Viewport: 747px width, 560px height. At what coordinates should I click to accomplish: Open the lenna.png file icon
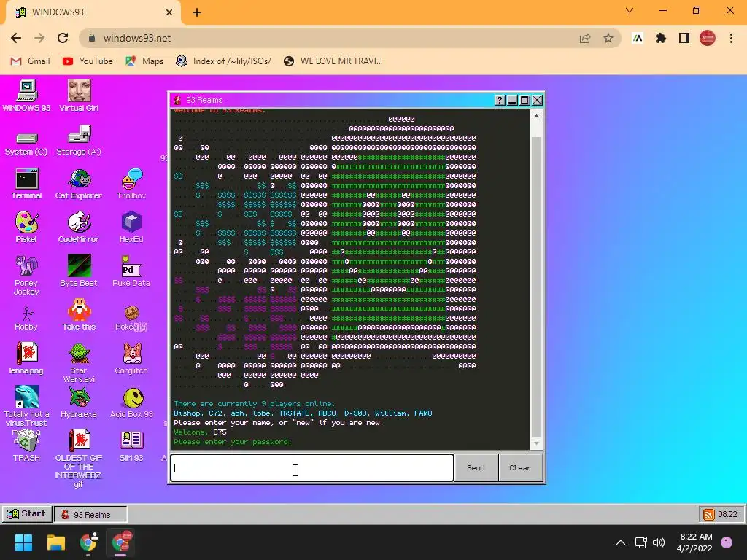(x=26, y=358)
